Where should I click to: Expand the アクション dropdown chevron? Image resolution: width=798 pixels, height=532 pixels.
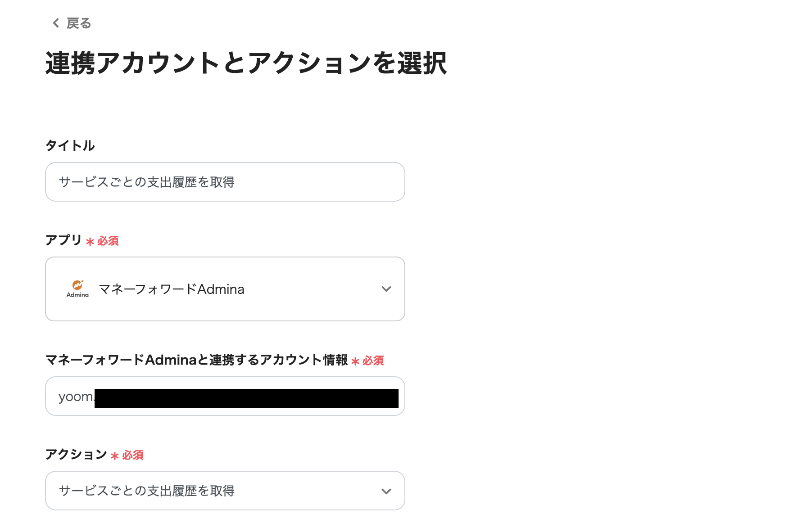pos(386,491)
